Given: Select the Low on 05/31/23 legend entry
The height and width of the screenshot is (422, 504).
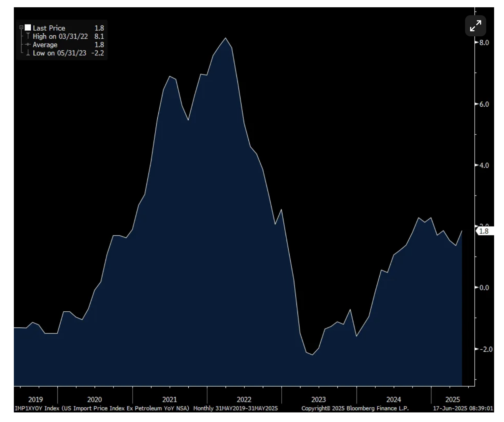Looking at the screenshot, I should click(x=59, y=53).
